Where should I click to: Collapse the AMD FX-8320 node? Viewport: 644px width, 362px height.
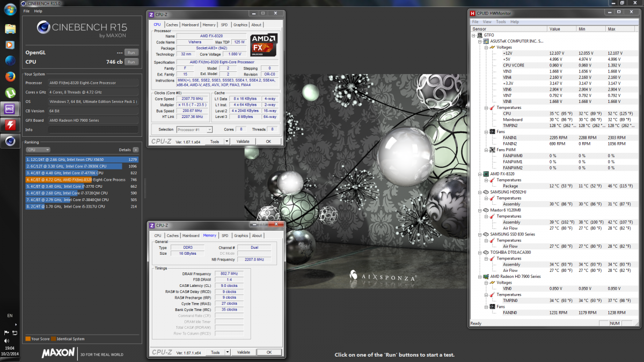479,174
